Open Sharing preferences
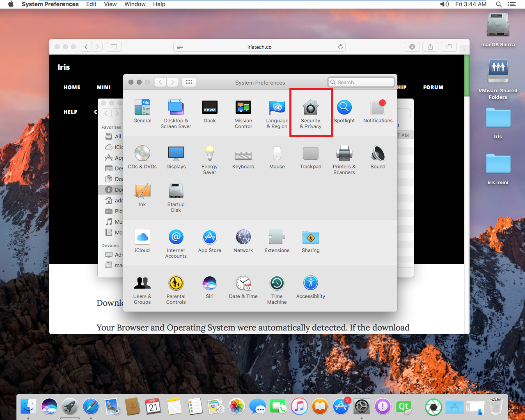 311,241
